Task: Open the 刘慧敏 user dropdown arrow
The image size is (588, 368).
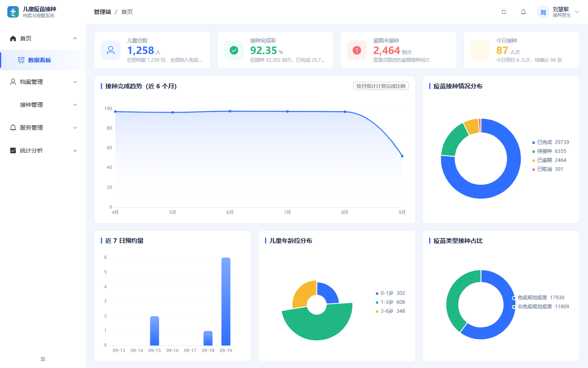Action: pos(577,12)
